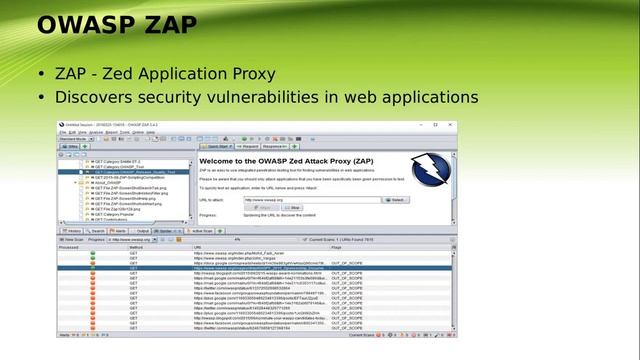Click the green plus after Active Scan tab
This screenshot has width=640, height=360.
[220, 231]
